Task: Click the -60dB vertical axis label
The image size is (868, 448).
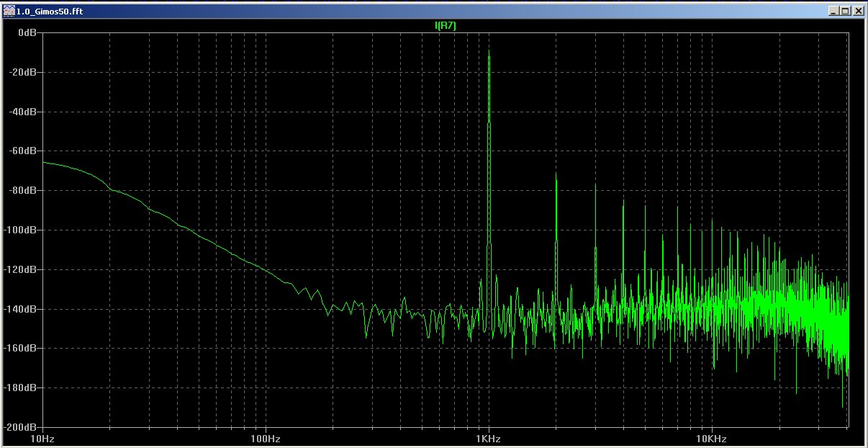Action: pos(23,151)
